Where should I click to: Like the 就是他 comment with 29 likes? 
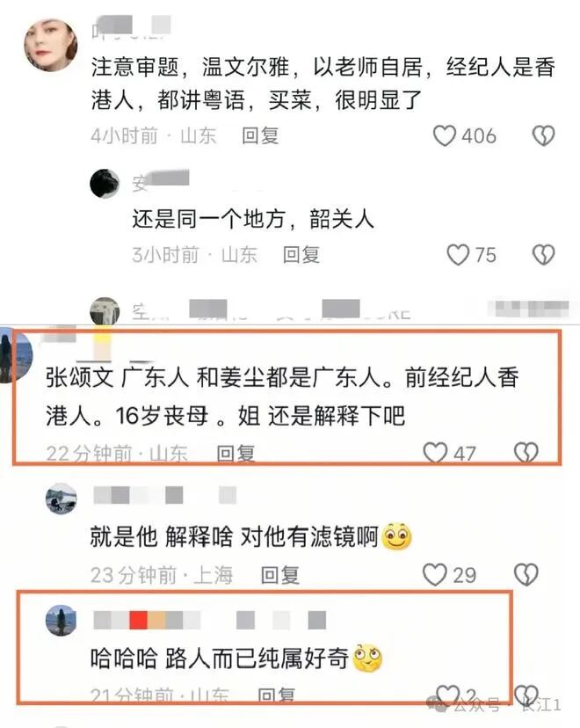(435, 575)
